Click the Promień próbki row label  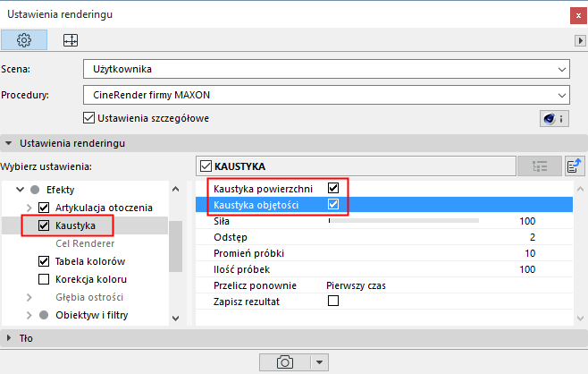click(248, 253)
